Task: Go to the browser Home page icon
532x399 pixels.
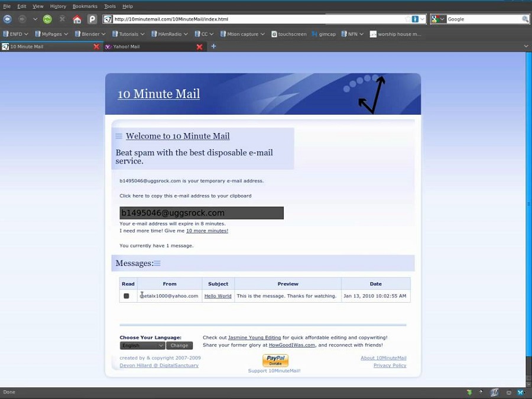Action: 77,19
